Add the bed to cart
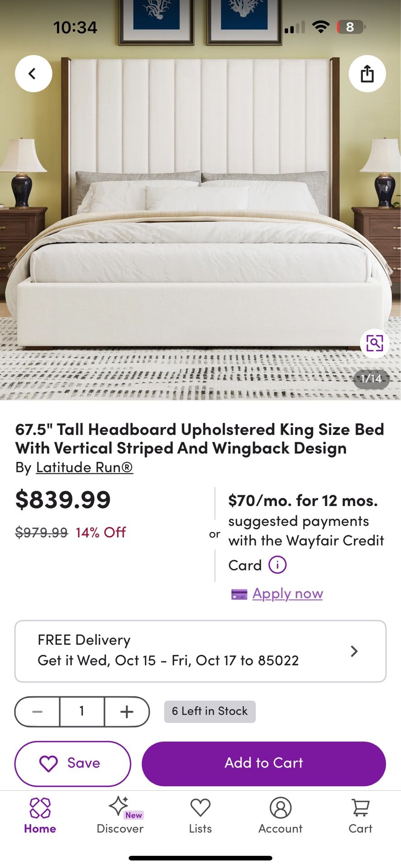The image size is (401, 868). point(263,763)
